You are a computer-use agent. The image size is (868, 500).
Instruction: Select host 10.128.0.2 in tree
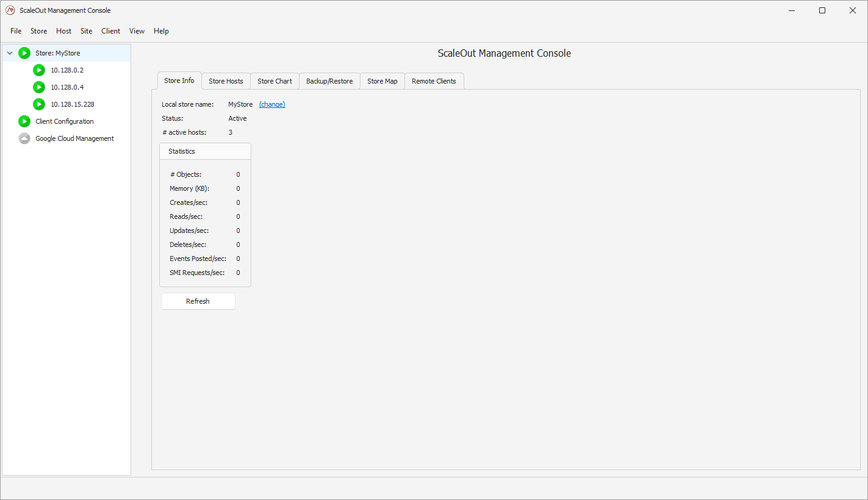pyautogui.click(x=67, y=70)
